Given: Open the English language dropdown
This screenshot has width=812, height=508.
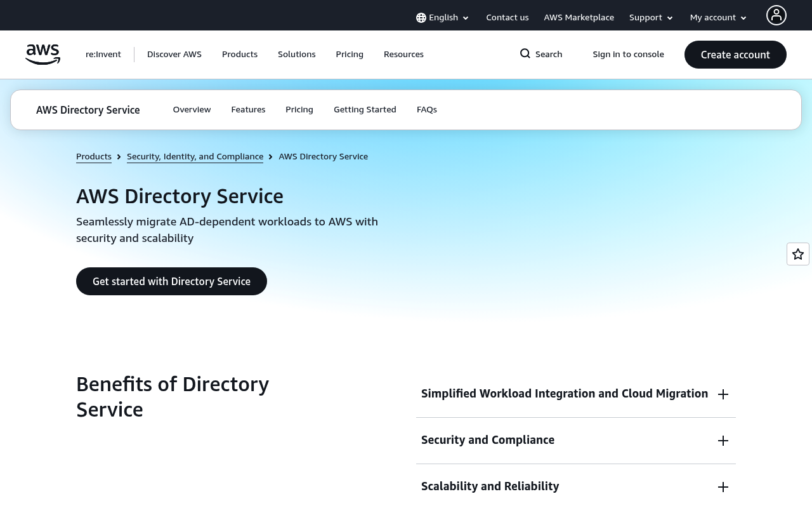Looking at the screenshot, I should pyautogui.click(x=443, y=18).
